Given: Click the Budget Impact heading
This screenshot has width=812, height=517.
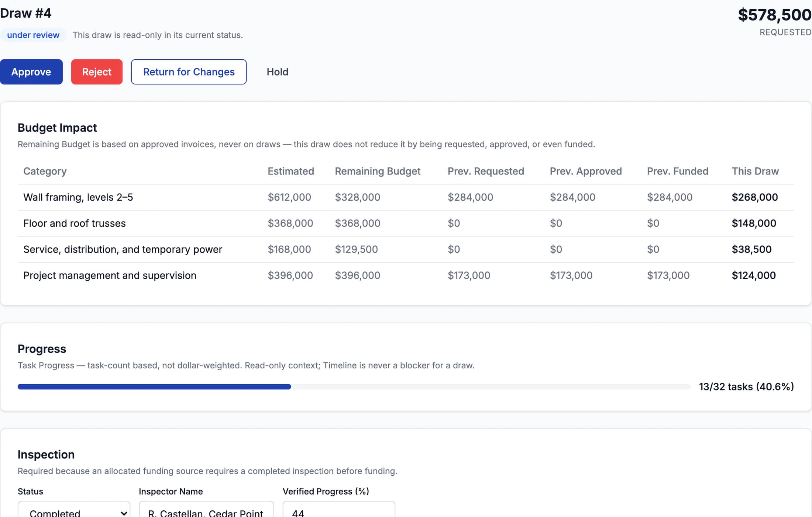Looking at the screenshot, I should pyautogui.click(x=57, y=128).
